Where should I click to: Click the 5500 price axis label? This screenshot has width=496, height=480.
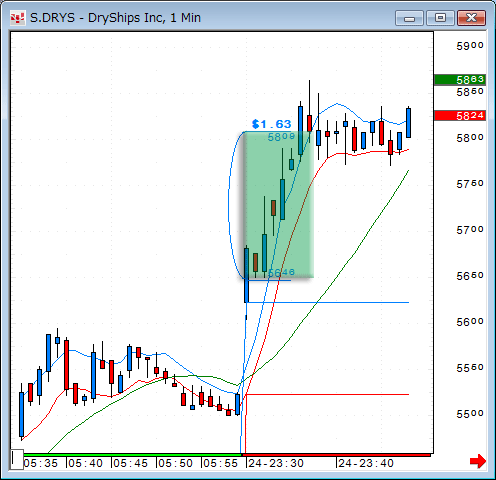tap(470, 414)
